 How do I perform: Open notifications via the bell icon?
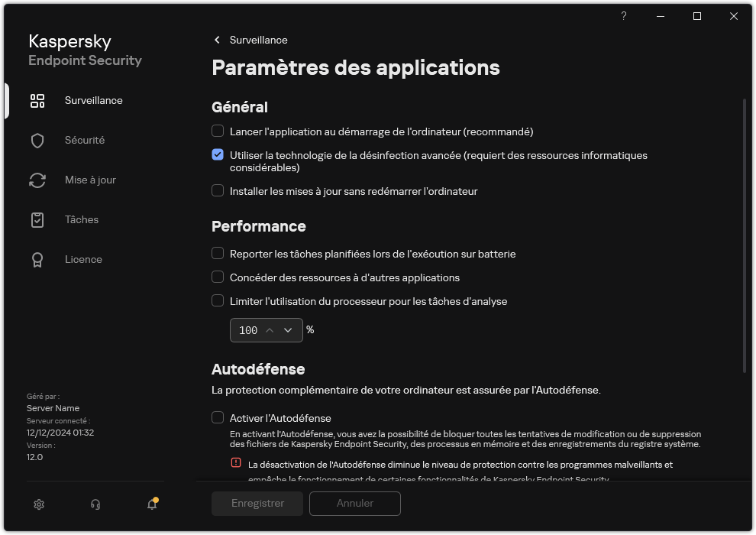coord(151,504)
